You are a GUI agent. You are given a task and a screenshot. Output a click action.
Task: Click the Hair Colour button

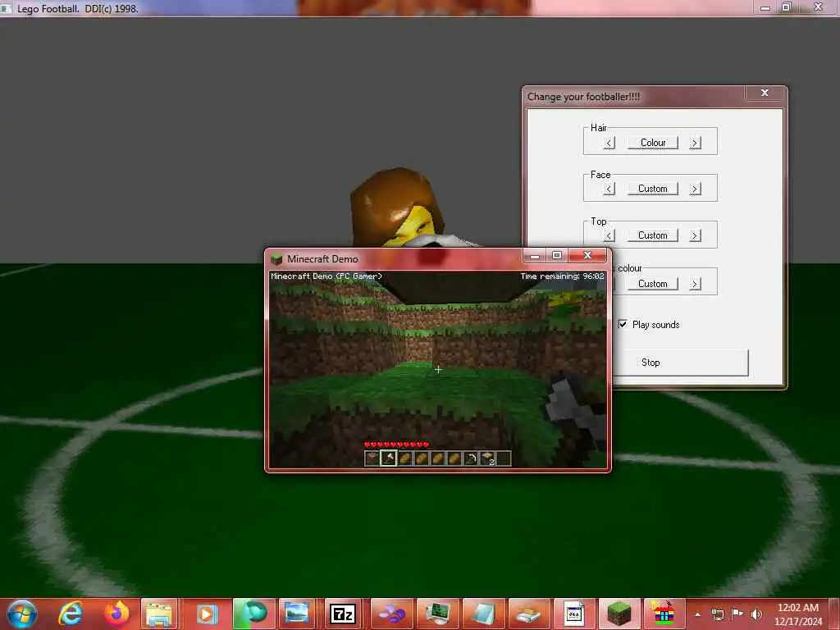tap(652, 143)
